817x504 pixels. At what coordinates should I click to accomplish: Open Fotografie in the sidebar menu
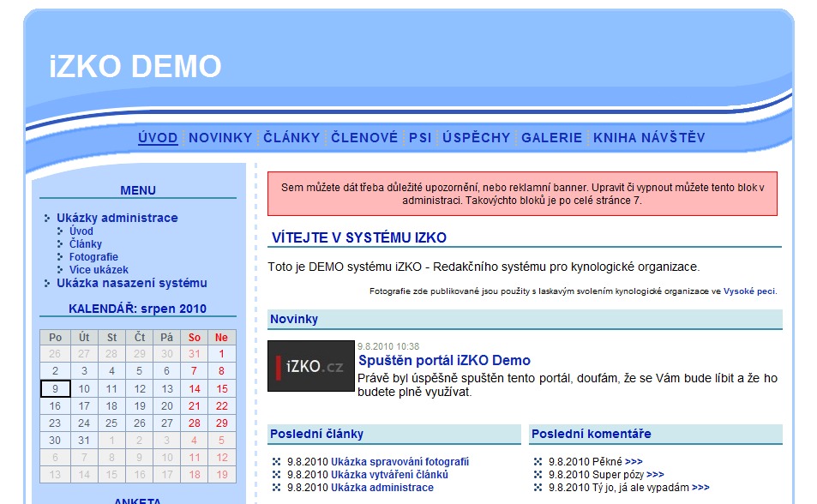pyautogui.click(x=93, y=257)
